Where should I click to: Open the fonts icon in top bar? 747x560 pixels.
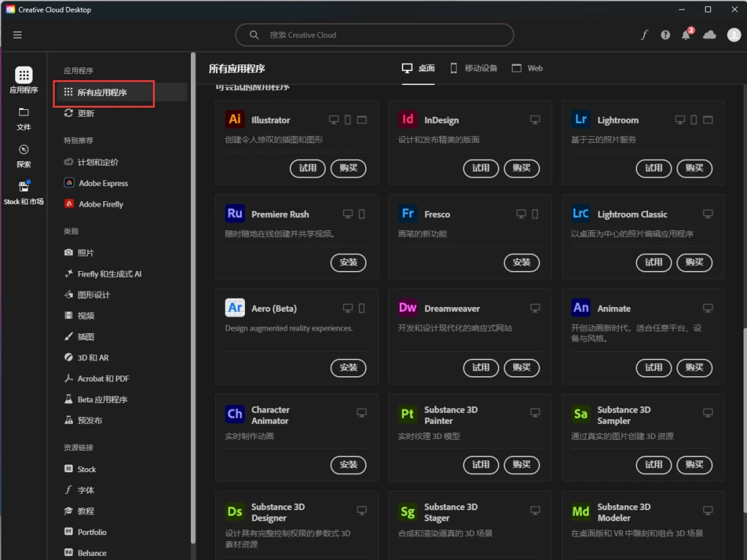[644, 35]
